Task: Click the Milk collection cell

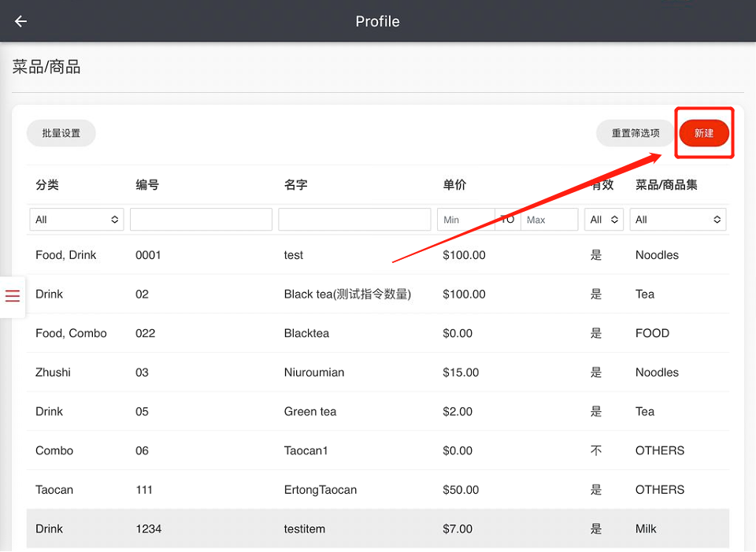Action: tap(646, 529)
